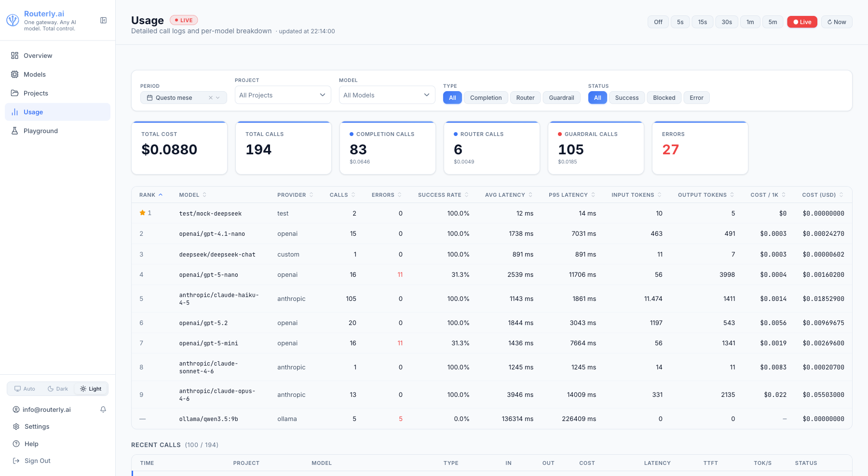The height and width of the screenshot is (476, 868).
Task: Sort table by Errors column
Action: pyautogui.click(x=386, y=195)
